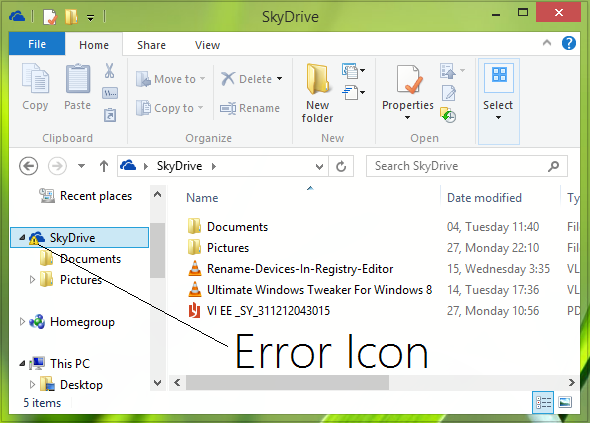The image size is (590, 423).
Task: Open the Easy access dropdown
Action: click(353, 93)
